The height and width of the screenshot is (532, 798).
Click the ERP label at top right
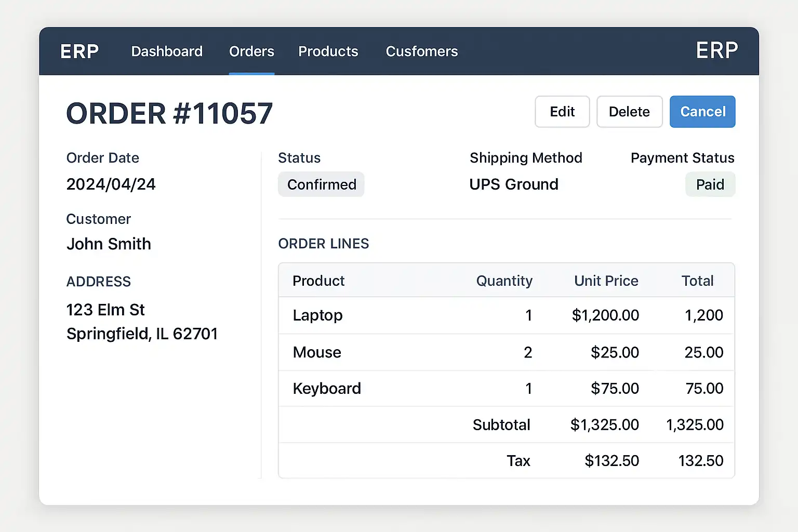pyautogui.click(x=716, y=50)
